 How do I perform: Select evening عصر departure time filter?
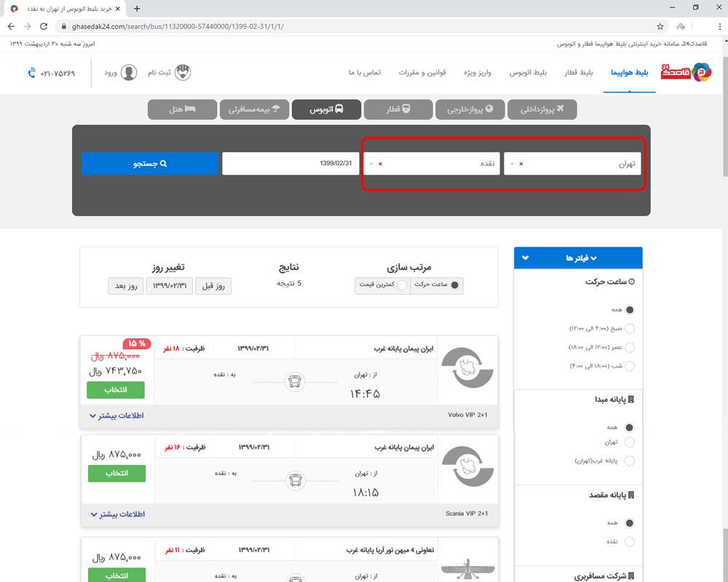coord(630,348)
